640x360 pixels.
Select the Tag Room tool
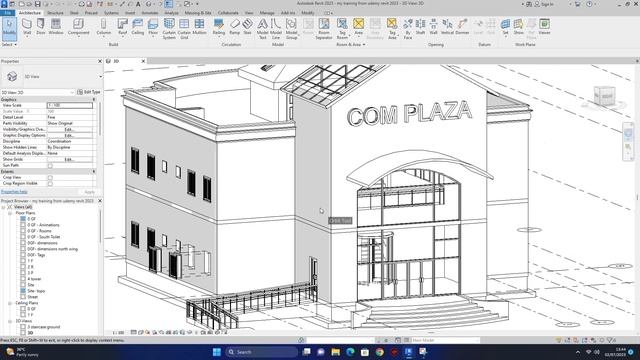342,29
